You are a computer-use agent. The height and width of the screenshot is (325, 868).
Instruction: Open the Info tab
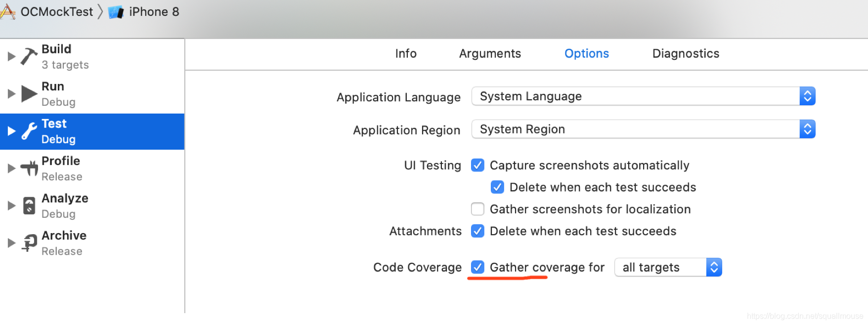tap(406, 53)
